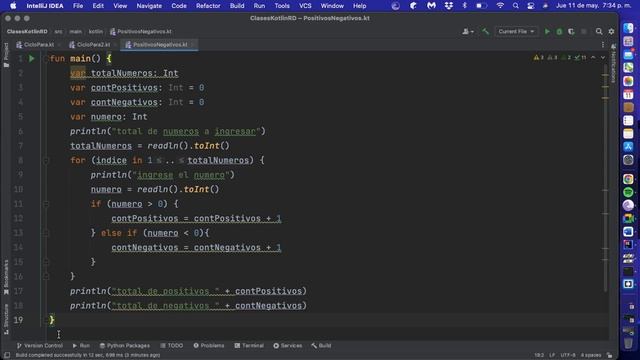The image size is (640, 360).
Task: Click the typo checkmark count indicator
Action: (580, 58)
